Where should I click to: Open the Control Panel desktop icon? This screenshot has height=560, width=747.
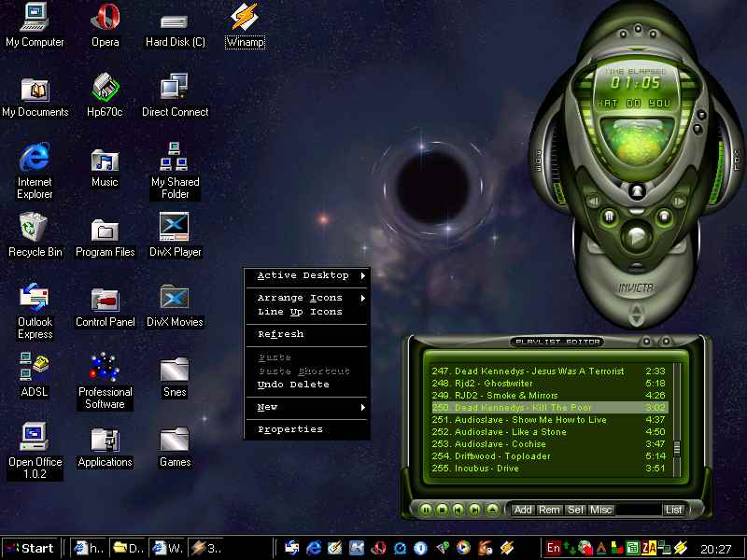click(x=105, y=299)
